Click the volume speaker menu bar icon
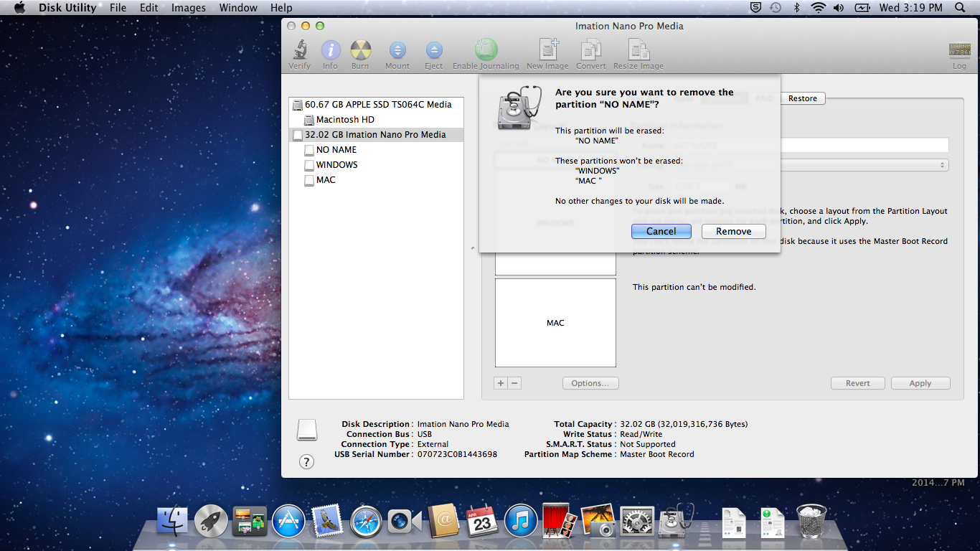This screenshot has width=980, height=551. [839, 8]
